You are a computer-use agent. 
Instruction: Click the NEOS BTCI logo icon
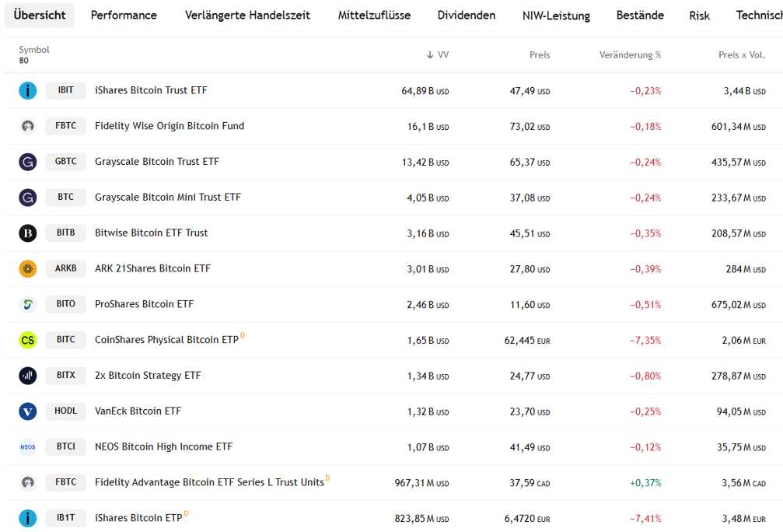[27, 446]
